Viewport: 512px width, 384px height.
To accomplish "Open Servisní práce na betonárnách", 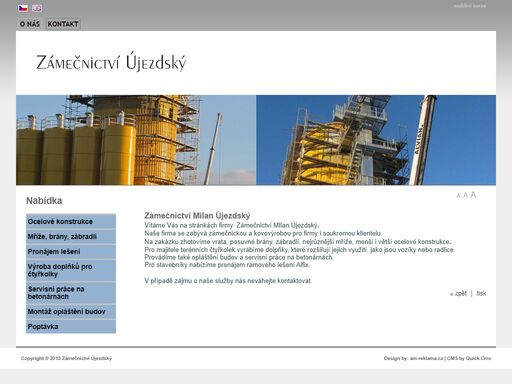I will pos(71,293).
